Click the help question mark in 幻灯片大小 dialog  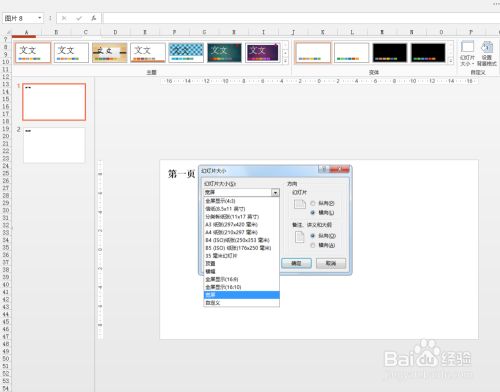(x=323, y=170)
